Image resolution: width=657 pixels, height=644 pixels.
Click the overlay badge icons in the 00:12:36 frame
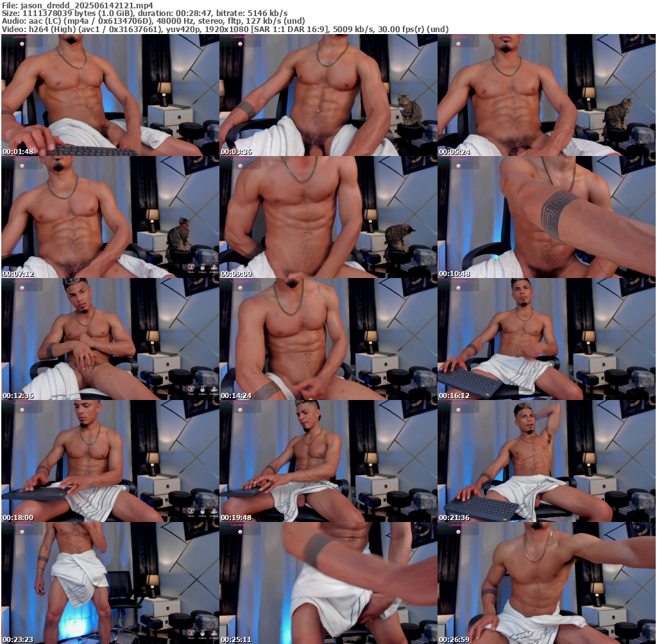pos(201,388)
